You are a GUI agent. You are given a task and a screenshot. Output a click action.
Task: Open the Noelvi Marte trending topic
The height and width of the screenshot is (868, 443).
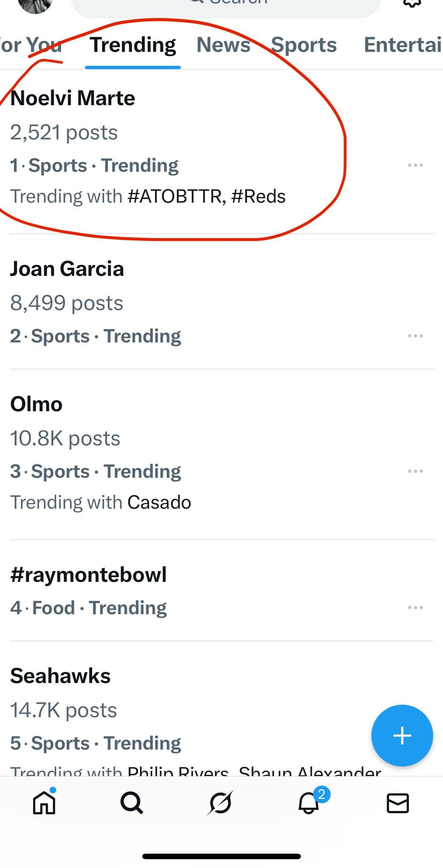[73, 98]
